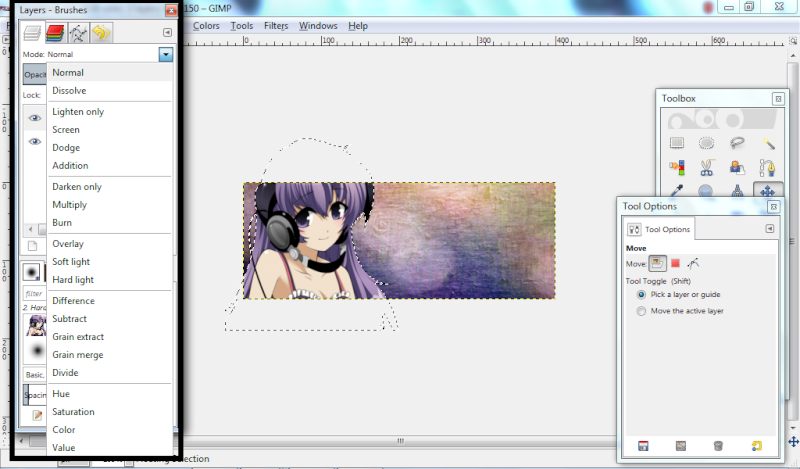Select the Paths pen tool
Image resolution: width=800 pixels, height=469 pixels.
(767, 167)
